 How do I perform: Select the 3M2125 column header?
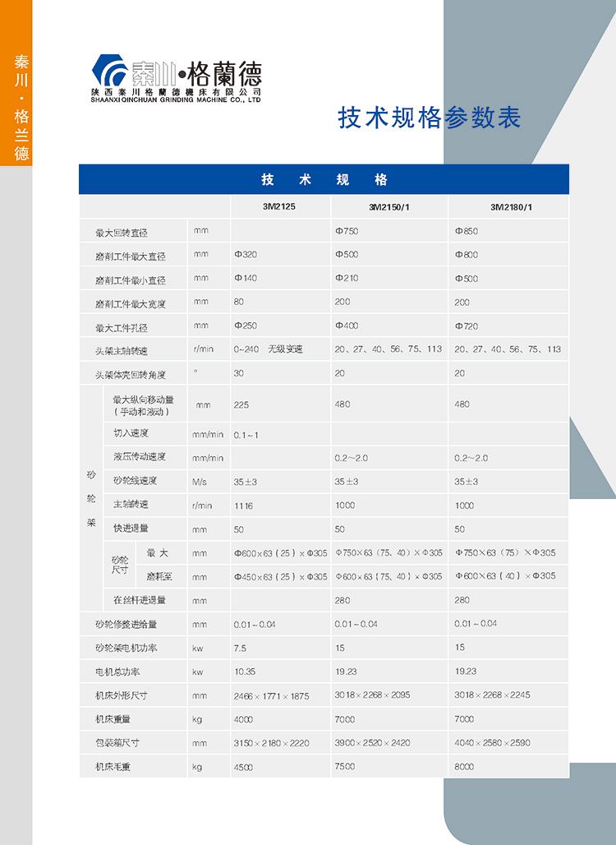279,206
